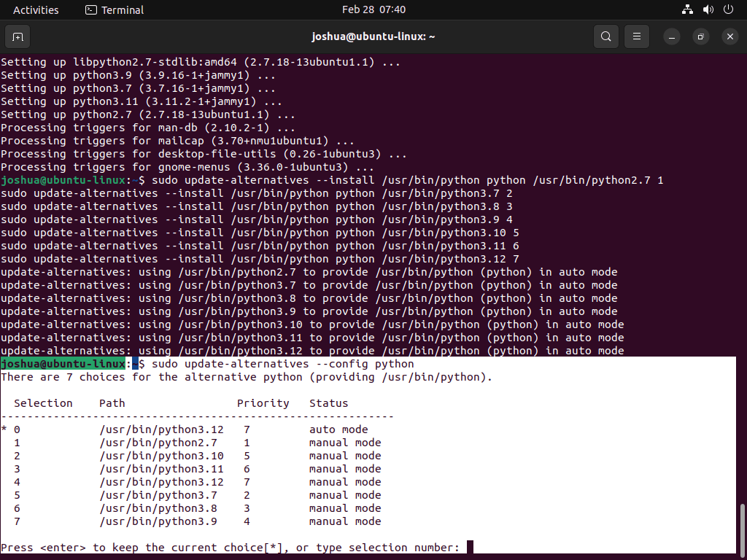The image size is (747, 560).
Task: Click the restore window button
Action: [x=700, y=36]
